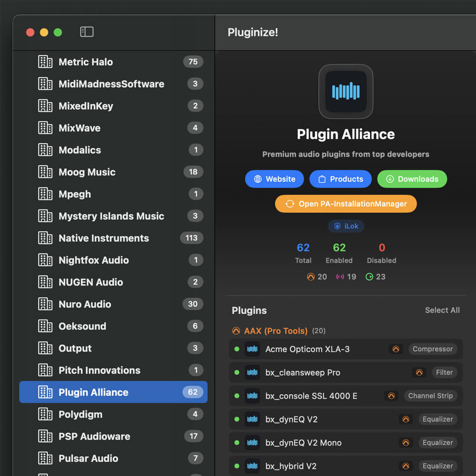
Task: Open the Products page button
Action: [x=341, y=179]
